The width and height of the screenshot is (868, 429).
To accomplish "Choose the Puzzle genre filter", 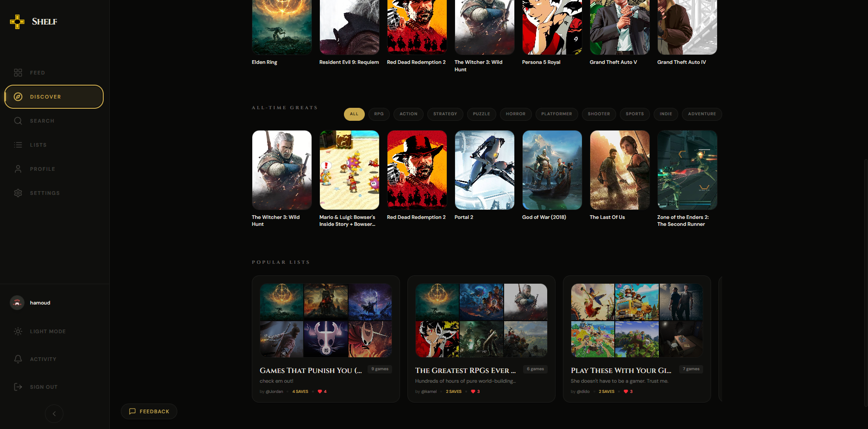I will click(x=481, y=114).
